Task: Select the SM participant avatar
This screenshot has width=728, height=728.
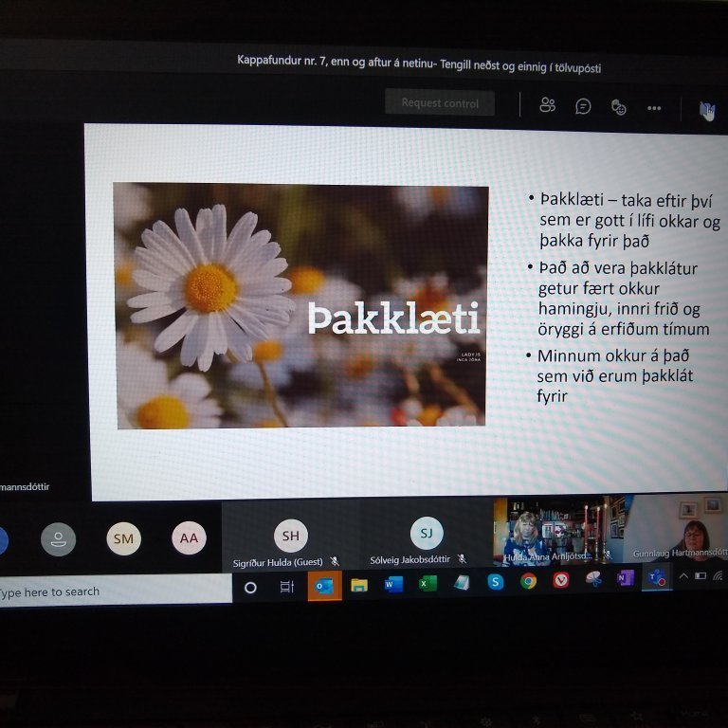Action: click(x=123, y=538)
